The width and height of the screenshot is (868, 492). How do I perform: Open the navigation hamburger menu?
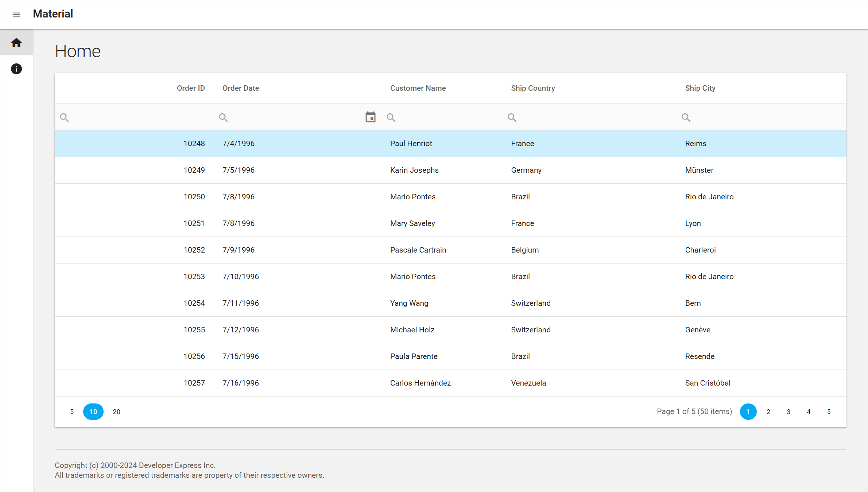tap(16, 14)
